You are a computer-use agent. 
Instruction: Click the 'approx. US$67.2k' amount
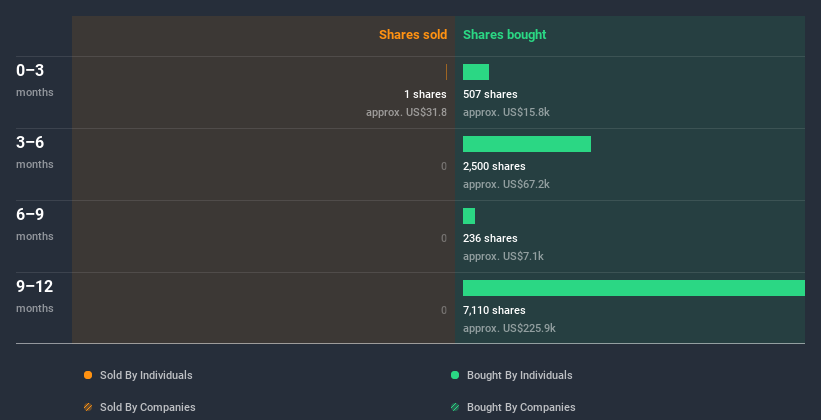(x=506, y=184)
